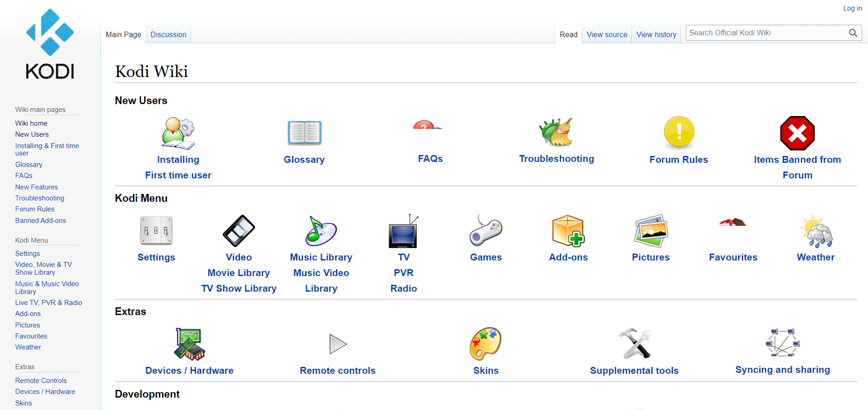Open the Settings switches icon
868x410 pixels.
click(156, 230)
